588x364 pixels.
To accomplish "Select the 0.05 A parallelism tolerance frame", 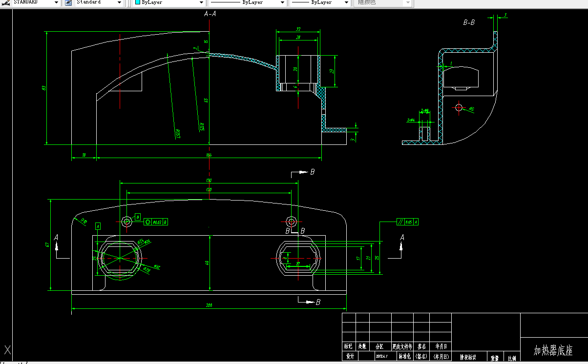I will click(x=407, y=222).
